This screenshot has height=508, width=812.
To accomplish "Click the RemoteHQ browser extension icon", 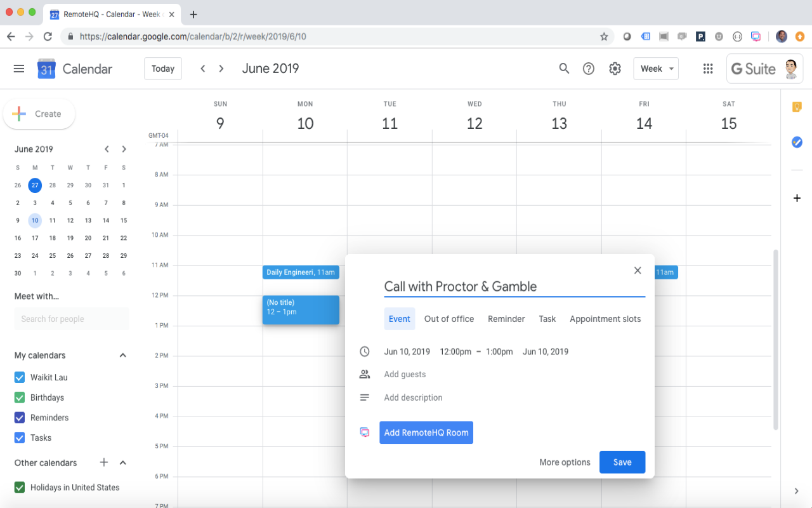I will (756, 36).
